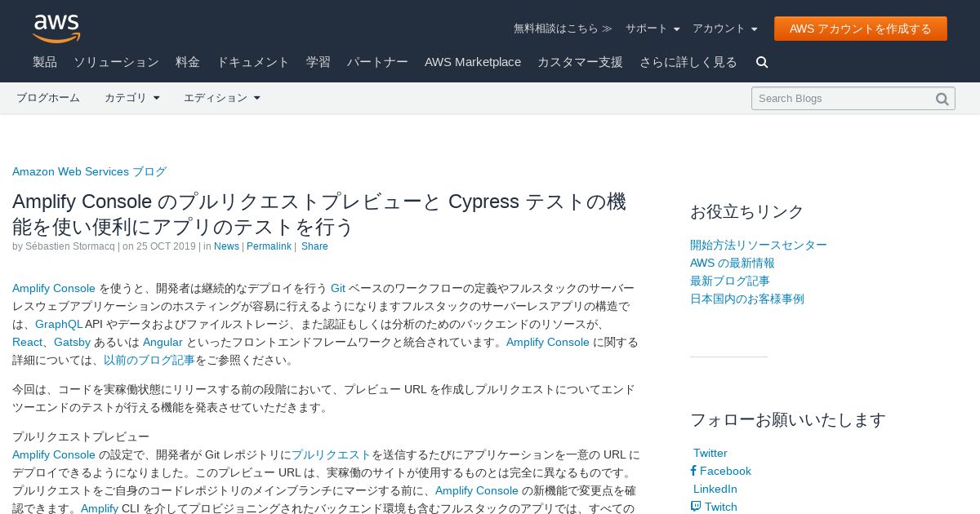Open カスタマー支援 menu
This screenshot has height=514, width=980.
[x=580, y=62]
